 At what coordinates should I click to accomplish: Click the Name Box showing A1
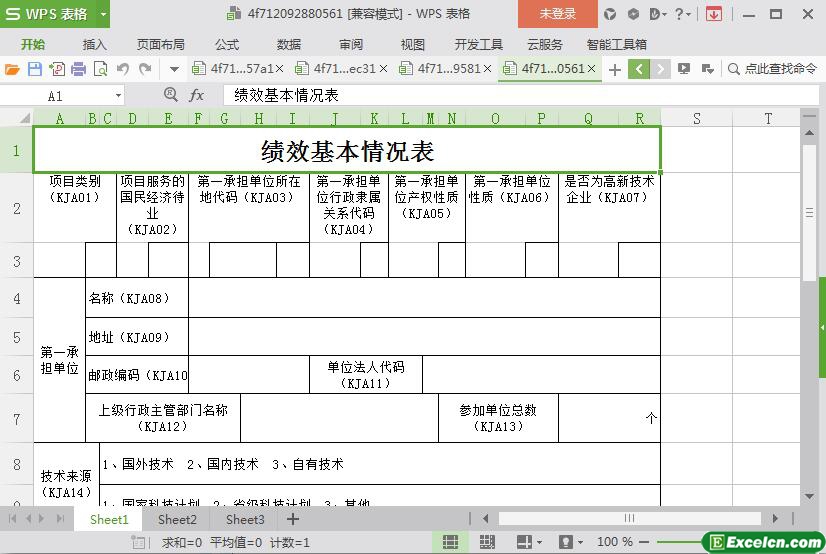point(55,96)
